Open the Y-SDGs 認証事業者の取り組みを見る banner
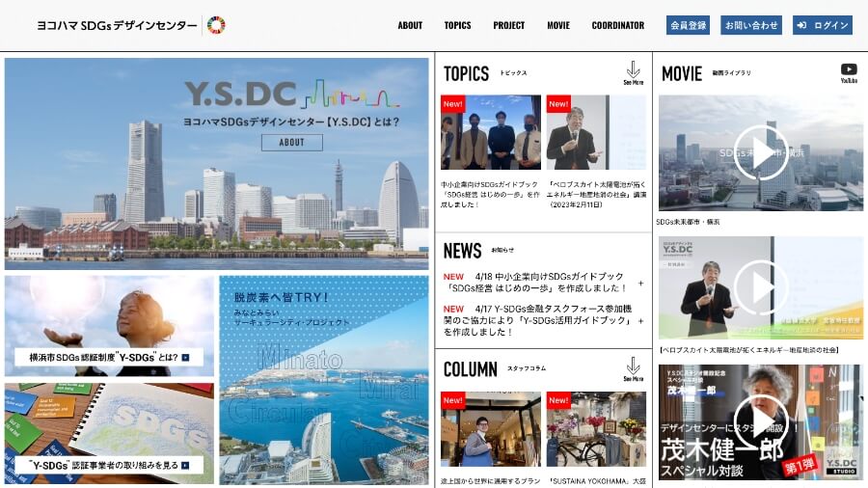 (x=109, y=433)
